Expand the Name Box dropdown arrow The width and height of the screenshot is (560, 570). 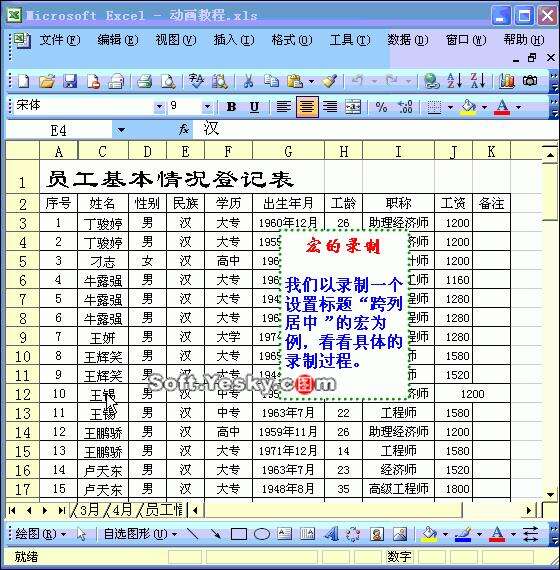tap(121, 130)
